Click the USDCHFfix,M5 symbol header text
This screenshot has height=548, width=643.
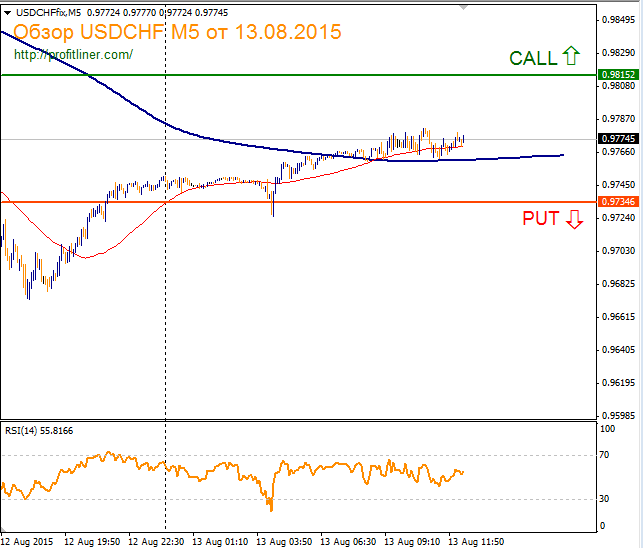(x=48, y=13)
